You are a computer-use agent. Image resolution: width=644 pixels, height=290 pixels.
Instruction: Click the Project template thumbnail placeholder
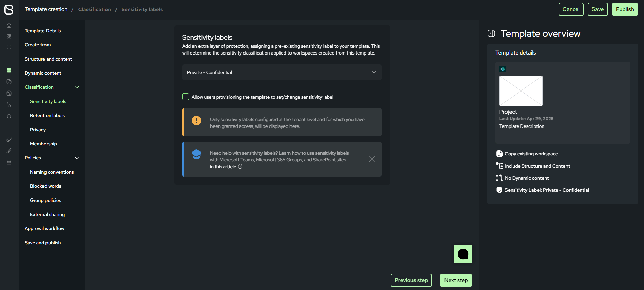(x=521, y=91)
